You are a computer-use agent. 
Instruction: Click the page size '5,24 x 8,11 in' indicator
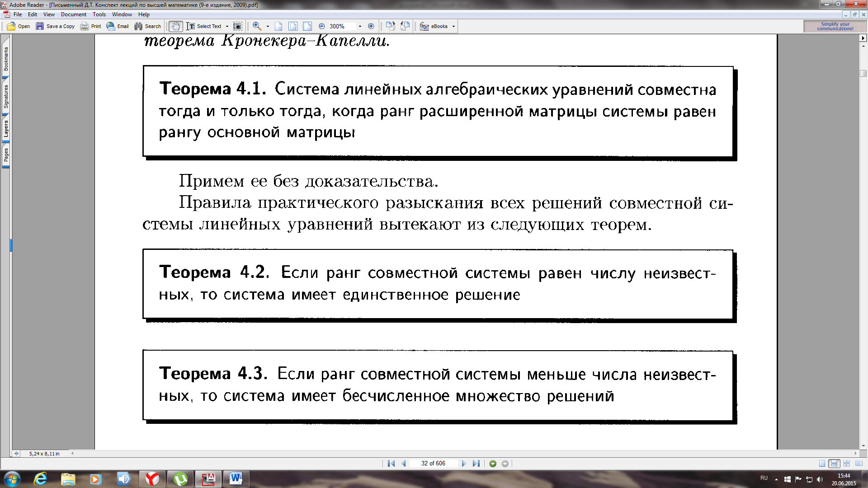pyautogui.click(x=44, y=454)
